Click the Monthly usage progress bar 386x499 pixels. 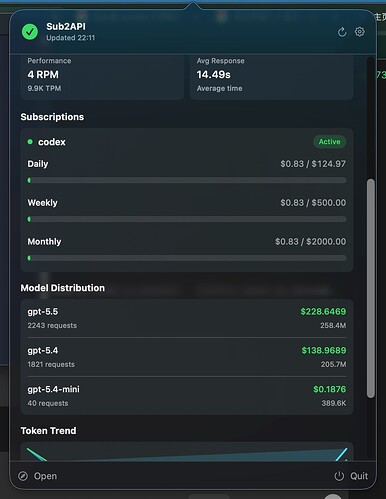(187, 258)
